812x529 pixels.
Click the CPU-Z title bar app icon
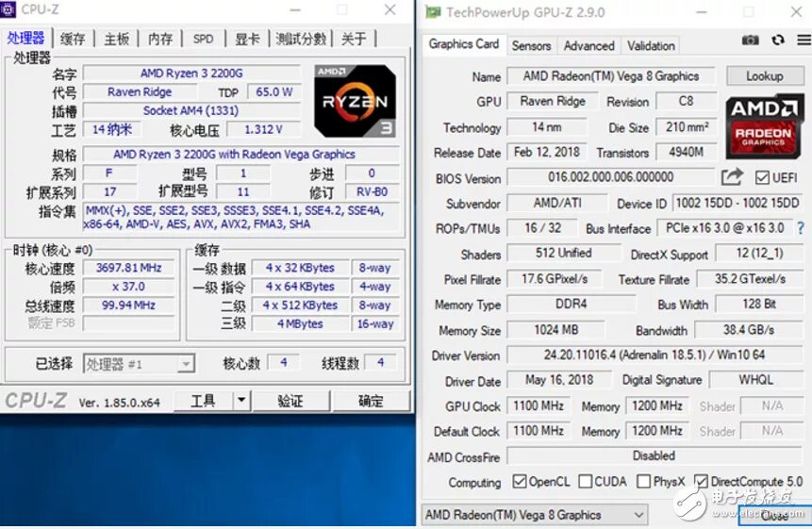click(8, 9)
